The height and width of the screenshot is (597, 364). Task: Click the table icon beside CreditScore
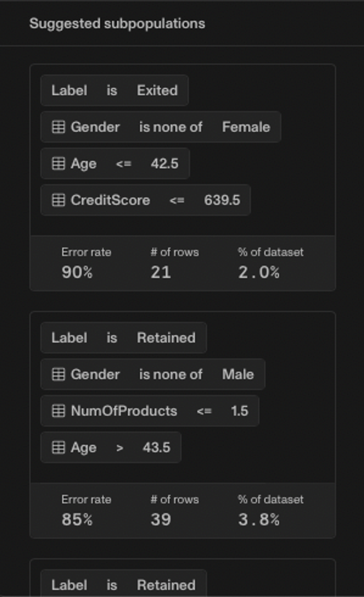tap(58, 200)
